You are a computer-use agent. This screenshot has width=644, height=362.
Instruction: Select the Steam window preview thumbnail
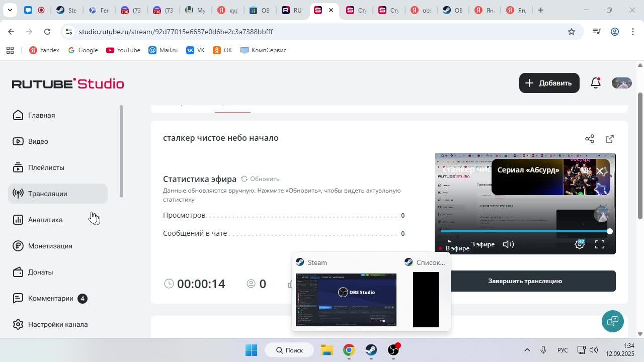pyautogui.click(x=346, y=300)
